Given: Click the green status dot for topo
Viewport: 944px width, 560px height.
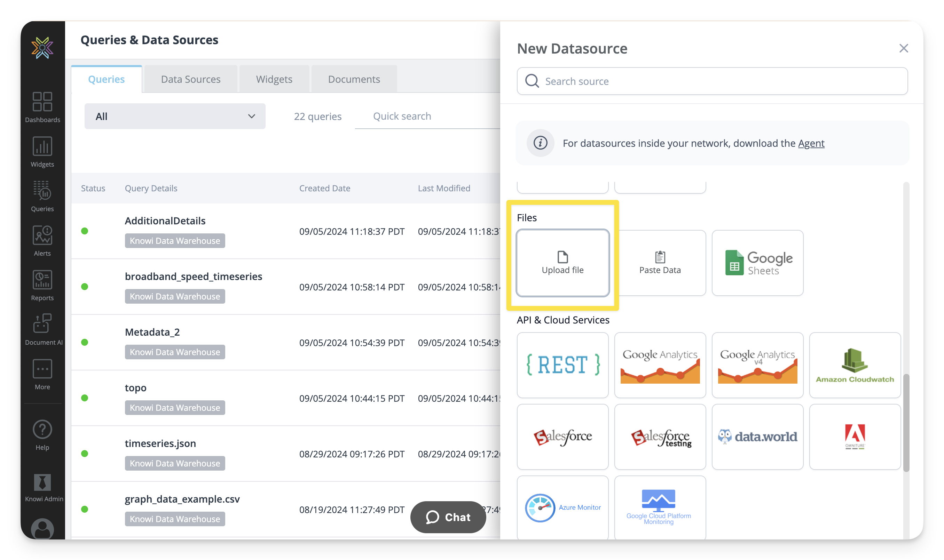Looking at the screenshot, I should pos(85,398).
